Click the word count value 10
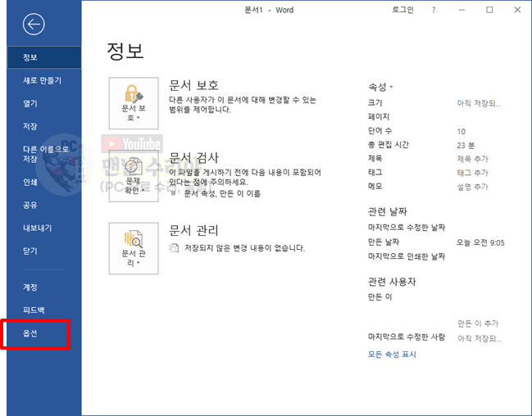 (461, 132)
